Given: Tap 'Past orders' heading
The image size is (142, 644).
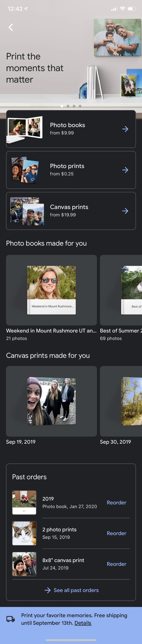Looking at the screenshot, I should pos(29,477).
